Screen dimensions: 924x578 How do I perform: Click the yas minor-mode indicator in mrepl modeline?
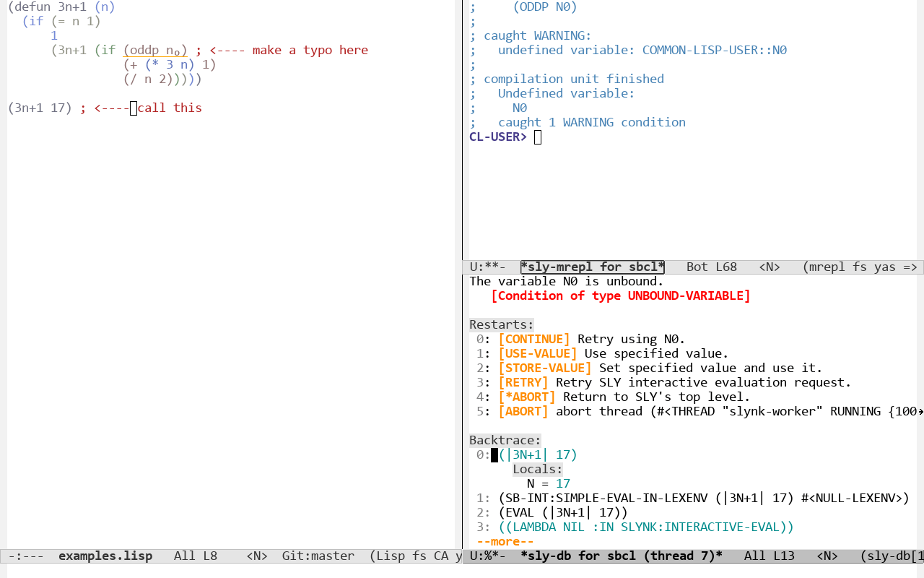point(884,267)
